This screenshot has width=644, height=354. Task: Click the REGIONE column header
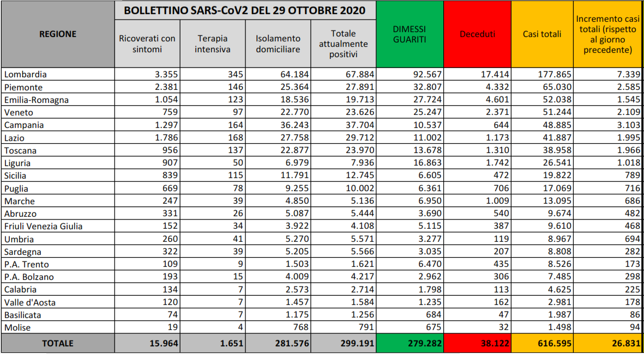point(58,34)
